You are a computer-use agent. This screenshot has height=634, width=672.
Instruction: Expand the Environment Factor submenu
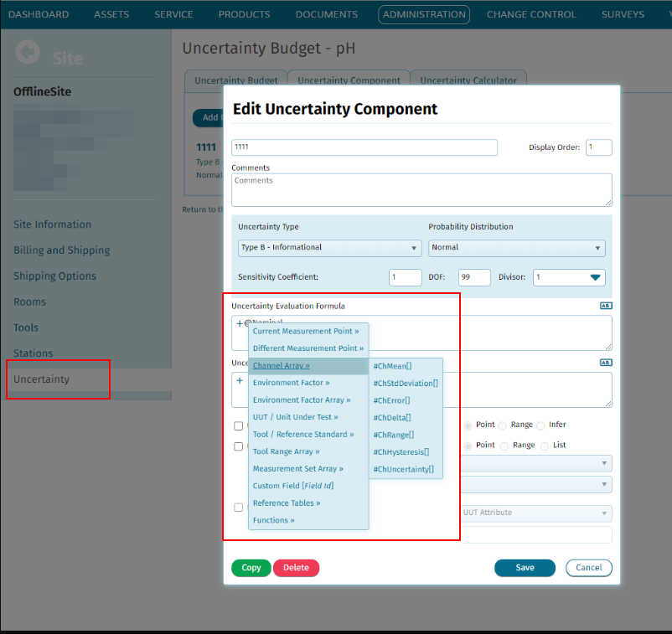click(x=308, y=383)
